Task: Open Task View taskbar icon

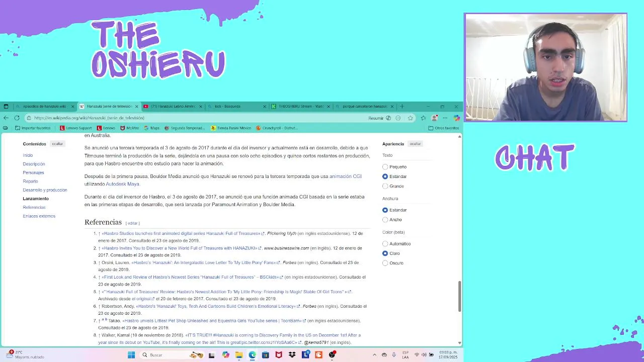Action: point(212,355)
